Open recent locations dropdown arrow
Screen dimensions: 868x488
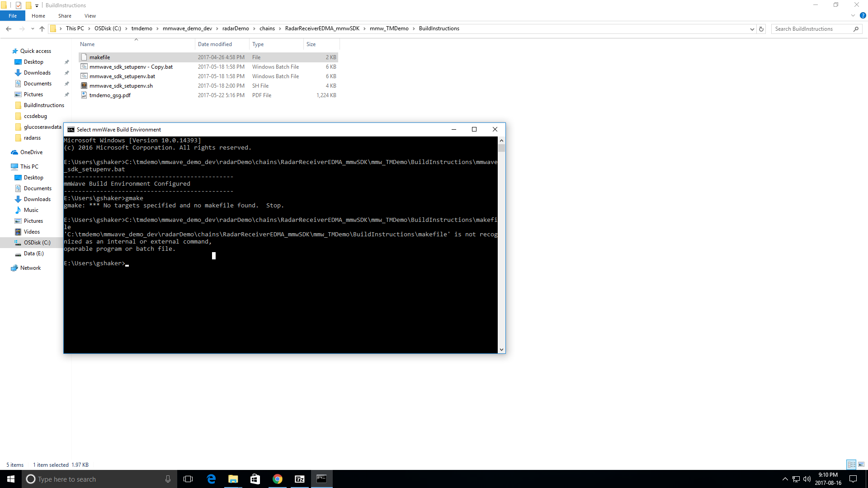pyautogui.click(x=33, y=29)
